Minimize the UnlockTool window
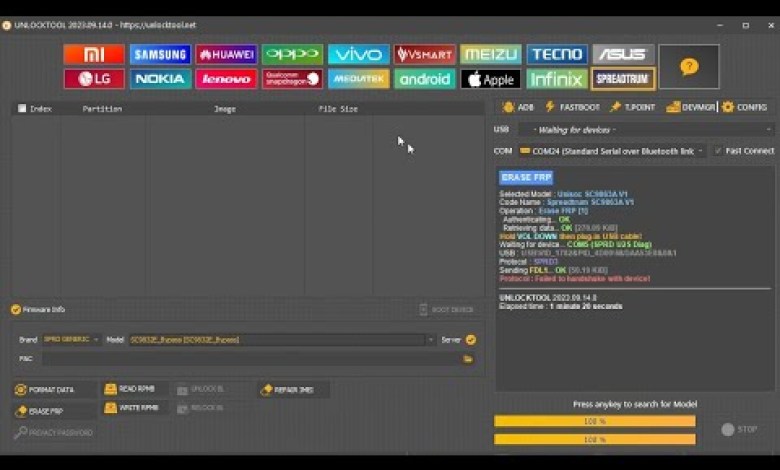Image resolution: width=780 pixels, height=470 pixels. (x=720, y=25)
